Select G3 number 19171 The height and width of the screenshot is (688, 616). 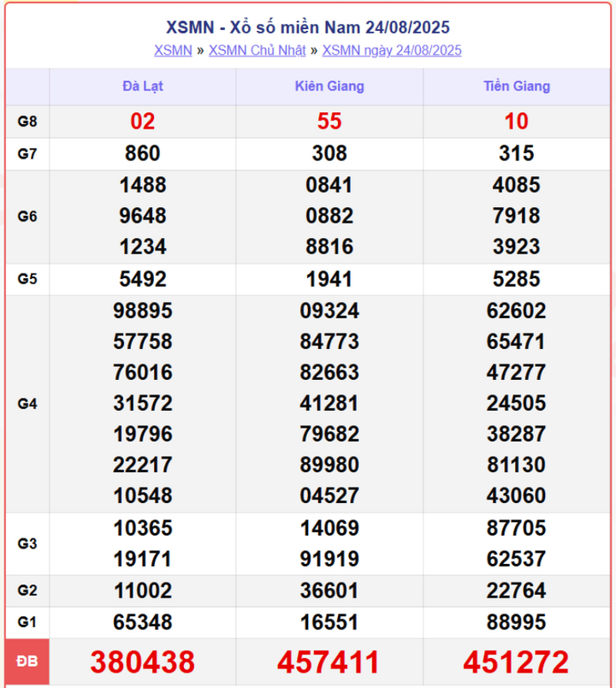tap(143, 559)
